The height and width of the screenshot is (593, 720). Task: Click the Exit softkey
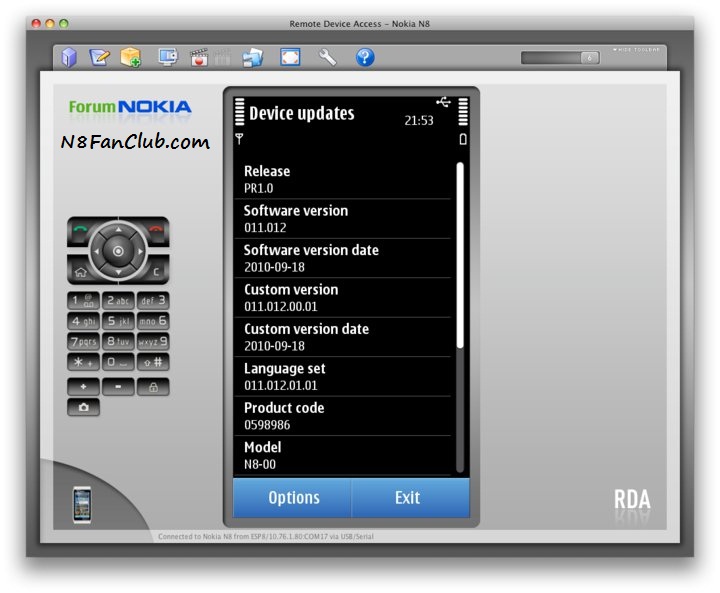coord(410,498)
